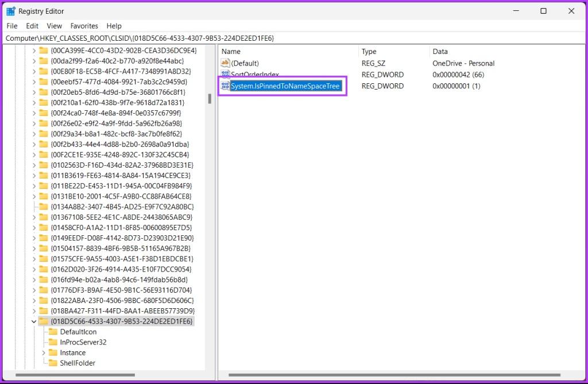Click the Data column header
Image resolution: width=588 pixels, height=384 pixels.
(x=440, y=52)
